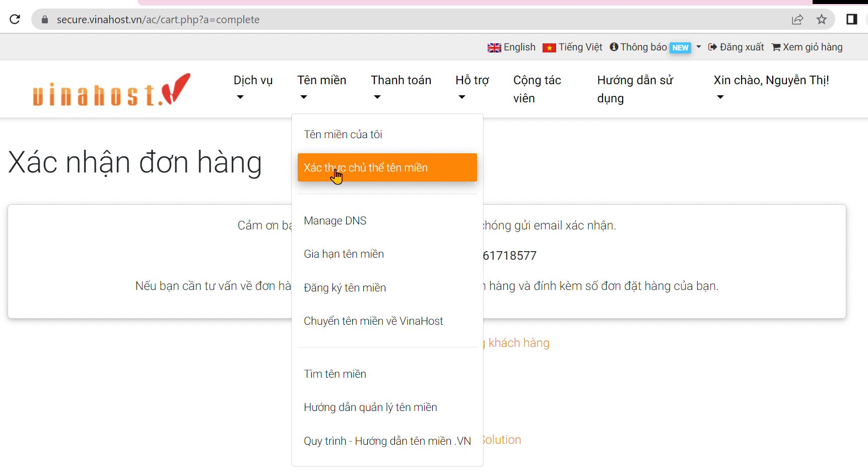868x473 pixels.
Task: Log out using Đăng xuất
Action: click(736, 47)
